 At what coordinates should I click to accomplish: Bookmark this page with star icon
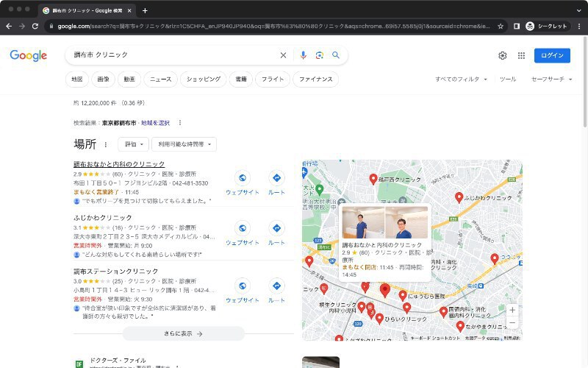(x=501, y=26)
